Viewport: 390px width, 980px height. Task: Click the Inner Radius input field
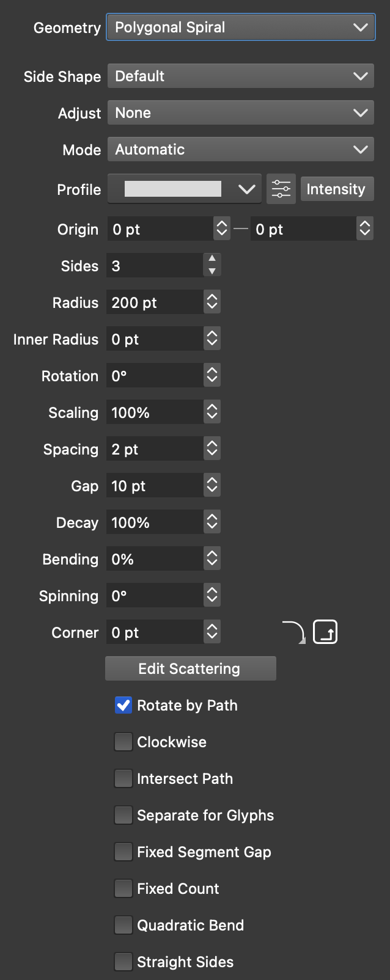tap(155, 339)
